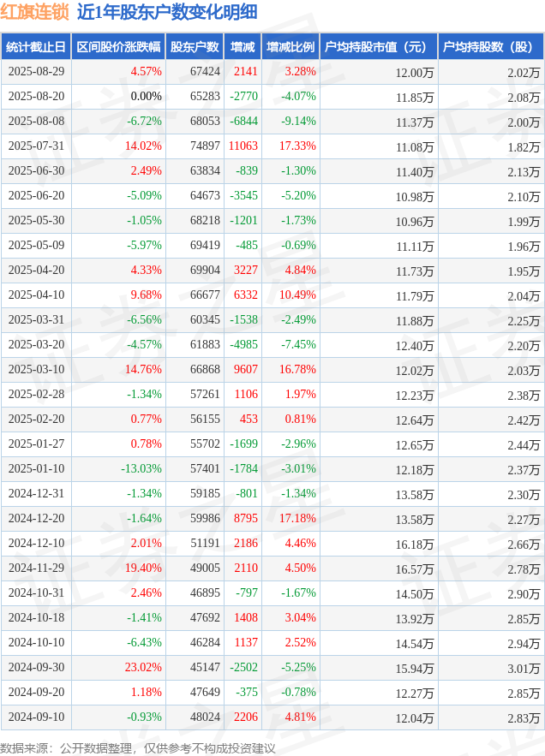Click the 74897 shareholder count cell
The image size is (545, 756).
click(205, 146)
